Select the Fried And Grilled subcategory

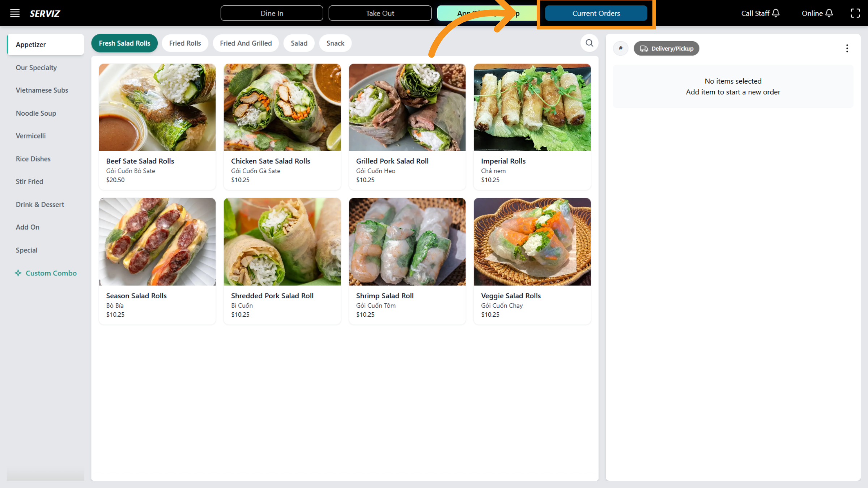tap(246, 43)
